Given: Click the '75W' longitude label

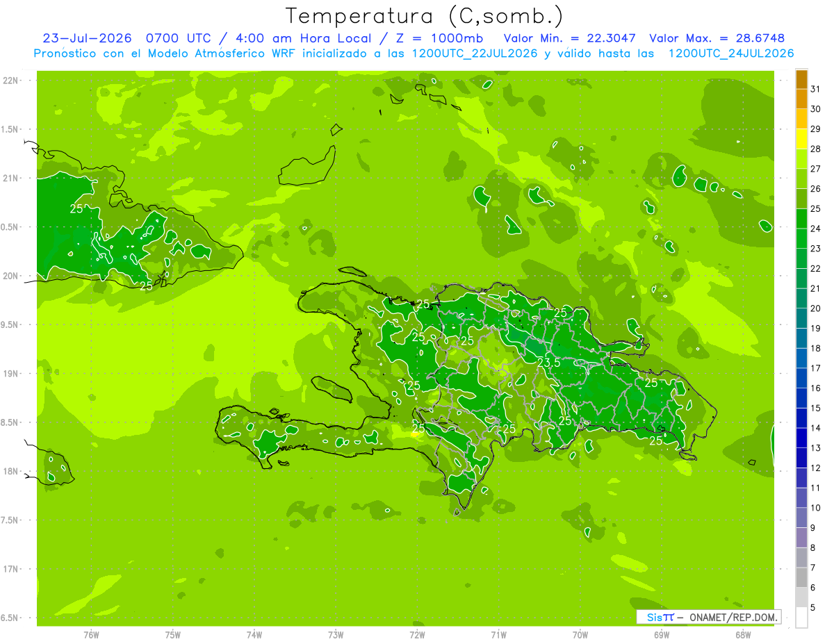Looking at the screenshot, I should [172, 634].
